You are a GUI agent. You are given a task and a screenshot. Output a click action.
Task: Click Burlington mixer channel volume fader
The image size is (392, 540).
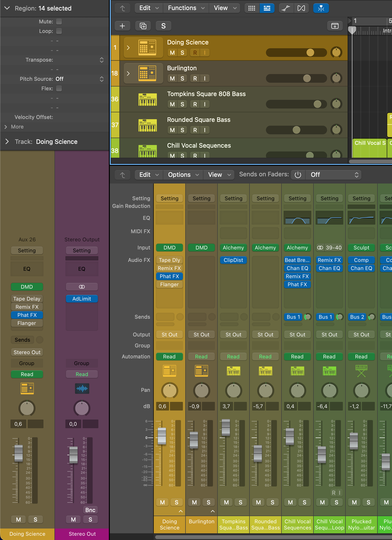pyautogui.click(x=194, y=440)
